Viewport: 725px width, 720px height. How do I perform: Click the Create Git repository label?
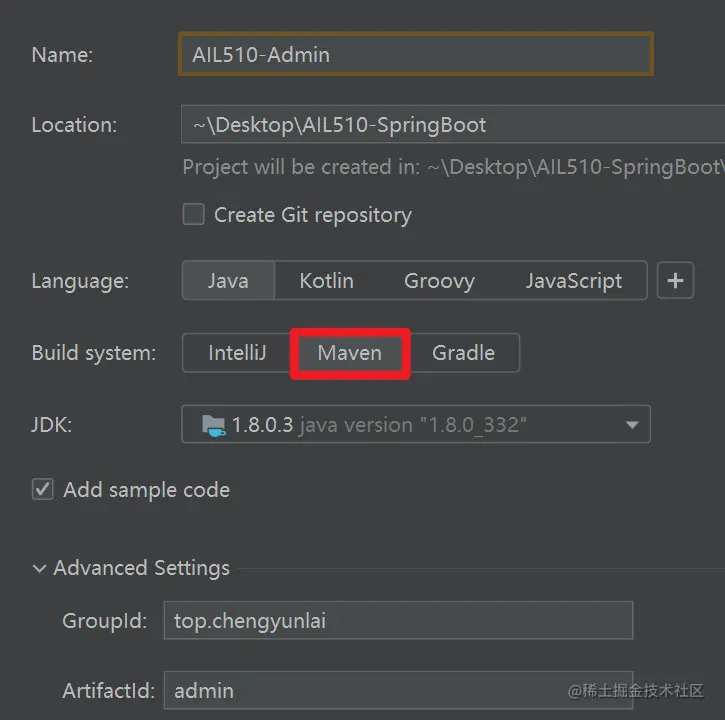(x=313, y=215)
